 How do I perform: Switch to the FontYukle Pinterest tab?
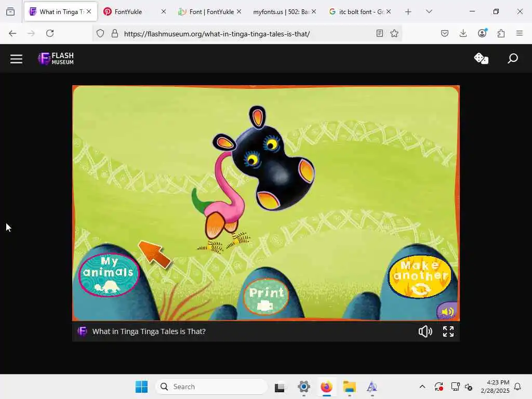(135, 11)
